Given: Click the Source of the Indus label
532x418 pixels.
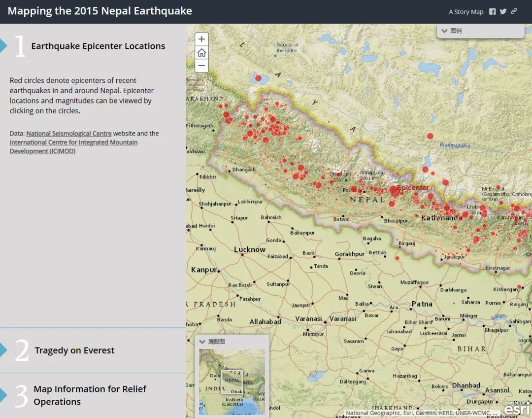Looking at the screenshot, I should click(x=287, y=47).
